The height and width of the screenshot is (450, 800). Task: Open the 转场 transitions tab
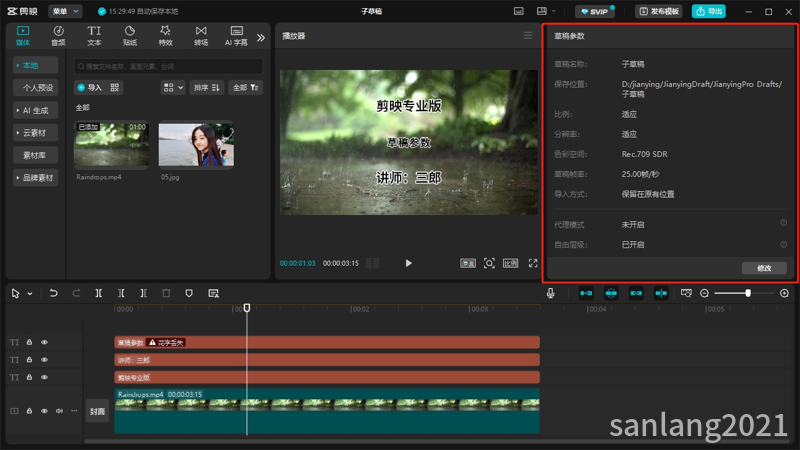pos(201,36)
